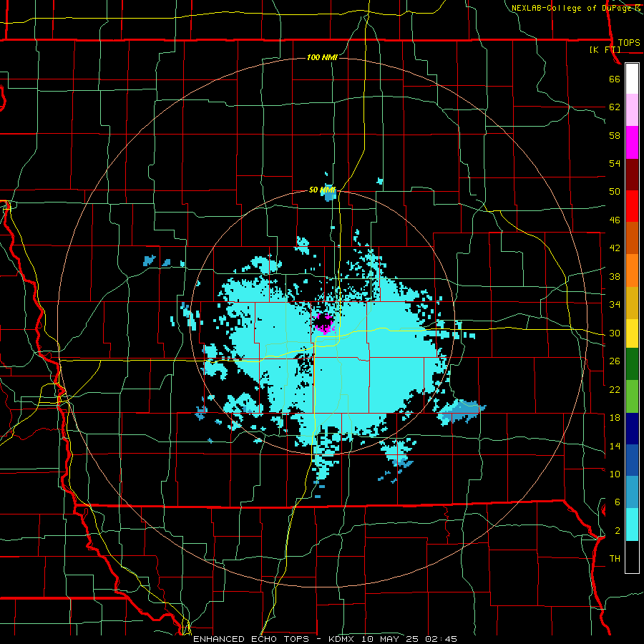
Task: Click the '62' legend value
Action: point(615,107)
